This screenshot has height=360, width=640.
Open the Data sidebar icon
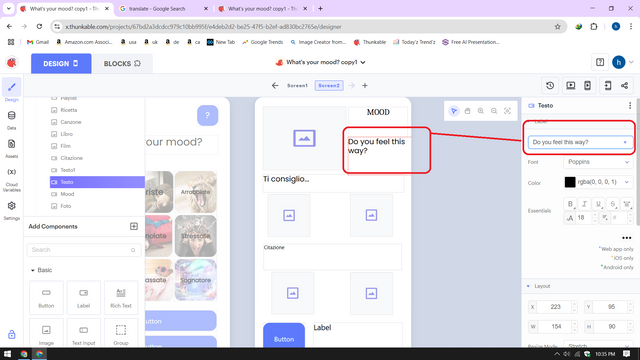tap(11, 116)
